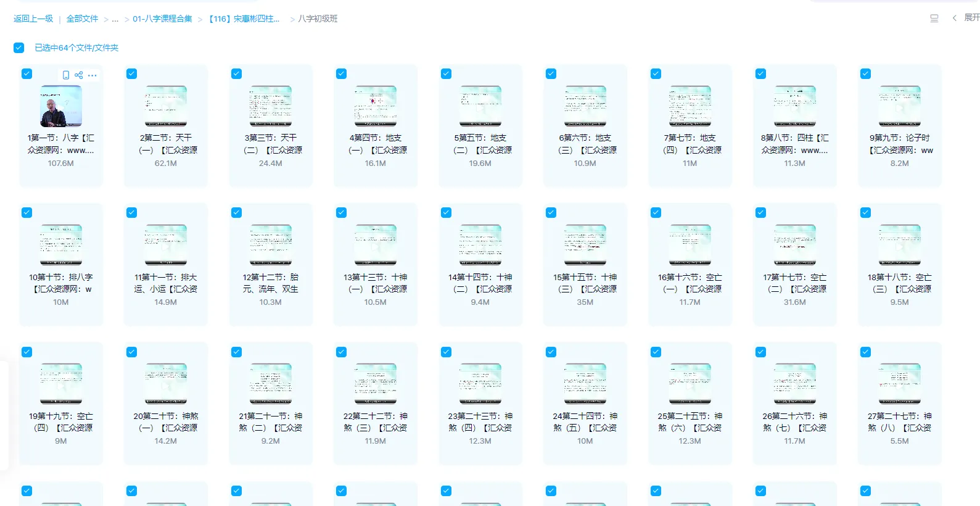Screen dimensions: 980x506
Task: Switch file view mode with the list-layout icon
Action: [934, 19]
